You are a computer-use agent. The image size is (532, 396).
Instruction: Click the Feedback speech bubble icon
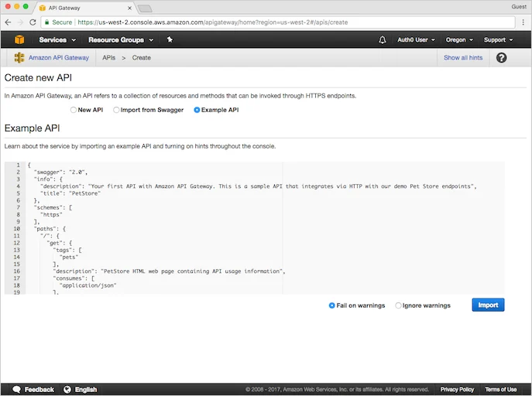point(16,389)
